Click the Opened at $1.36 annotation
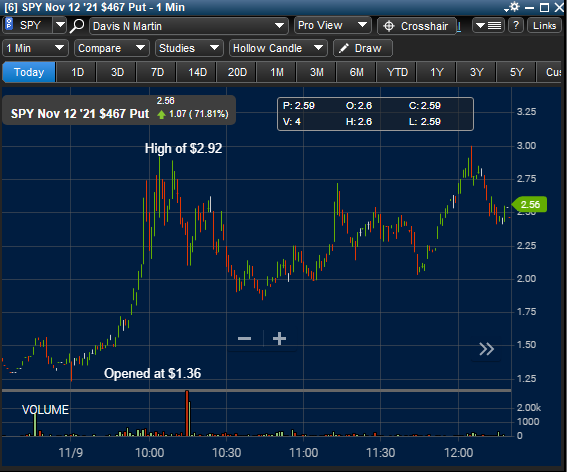The image size is (567, 472). point(152,373)
